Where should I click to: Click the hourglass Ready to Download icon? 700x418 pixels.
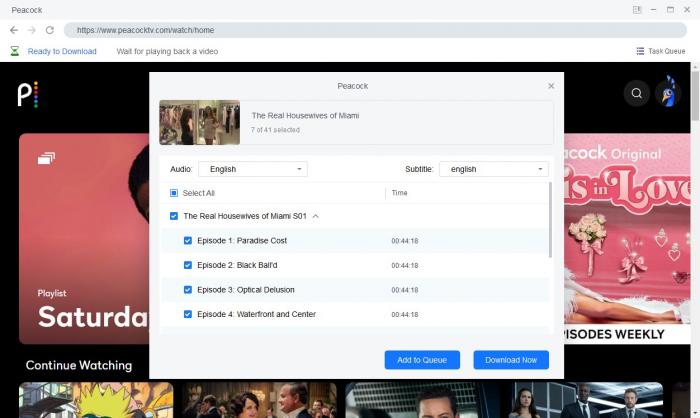(15, 51)
